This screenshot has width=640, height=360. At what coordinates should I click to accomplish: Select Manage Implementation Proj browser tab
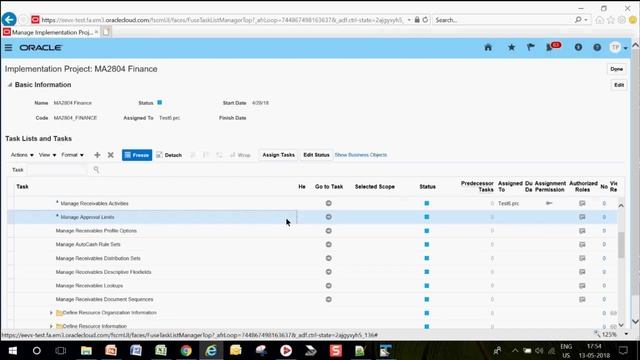point(51,32)
